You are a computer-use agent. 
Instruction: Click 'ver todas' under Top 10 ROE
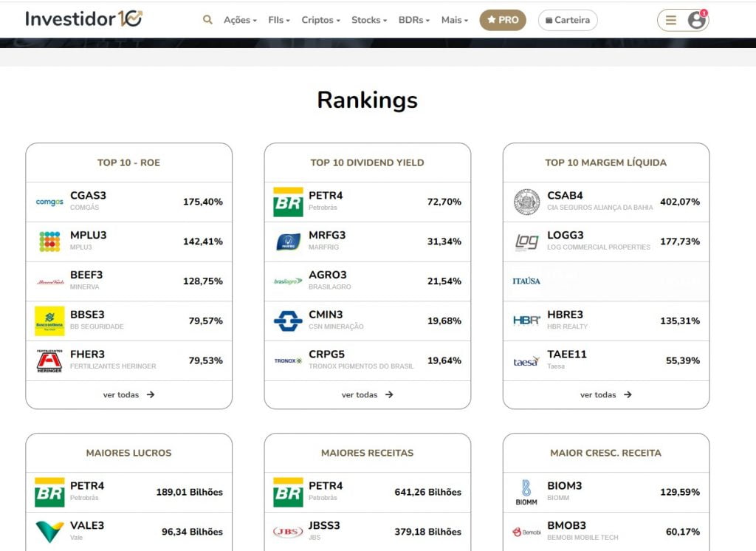pyautogui.click(x=128, y=394)
